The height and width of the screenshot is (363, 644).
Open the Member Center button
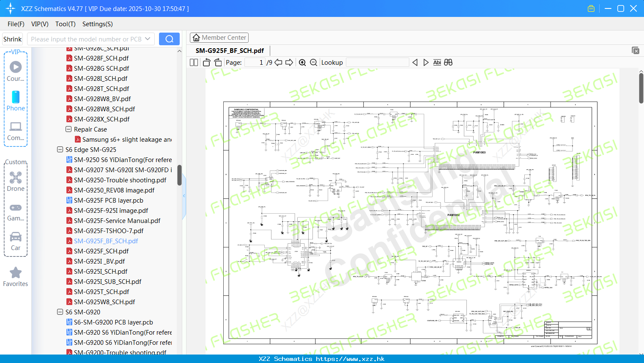(x=219, y=38)
